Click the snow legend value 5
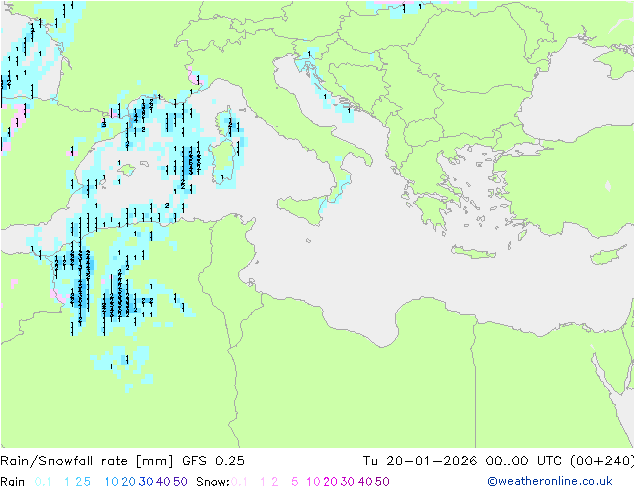 click(x=295, y=482)
